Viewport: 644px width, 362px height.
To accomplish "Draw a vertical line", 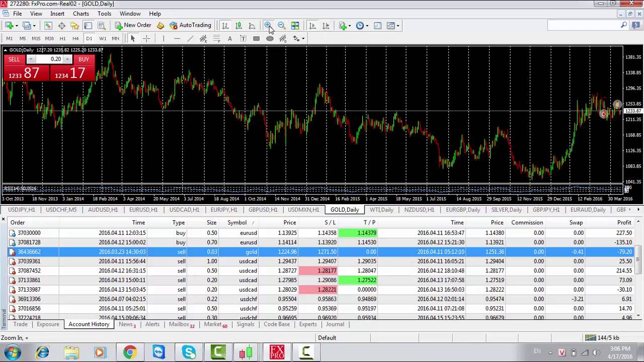I will click(164, 39).
